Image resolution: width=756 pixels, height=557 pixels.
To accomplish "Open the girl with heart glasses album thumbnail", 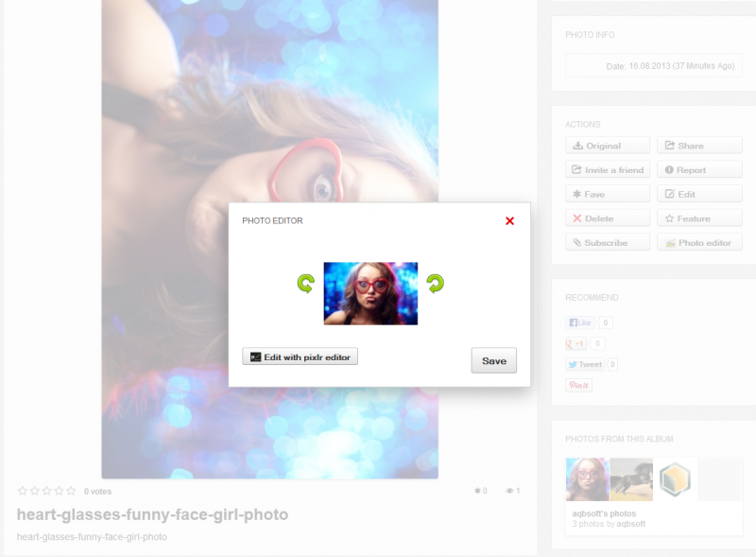I will coord(587,479).
